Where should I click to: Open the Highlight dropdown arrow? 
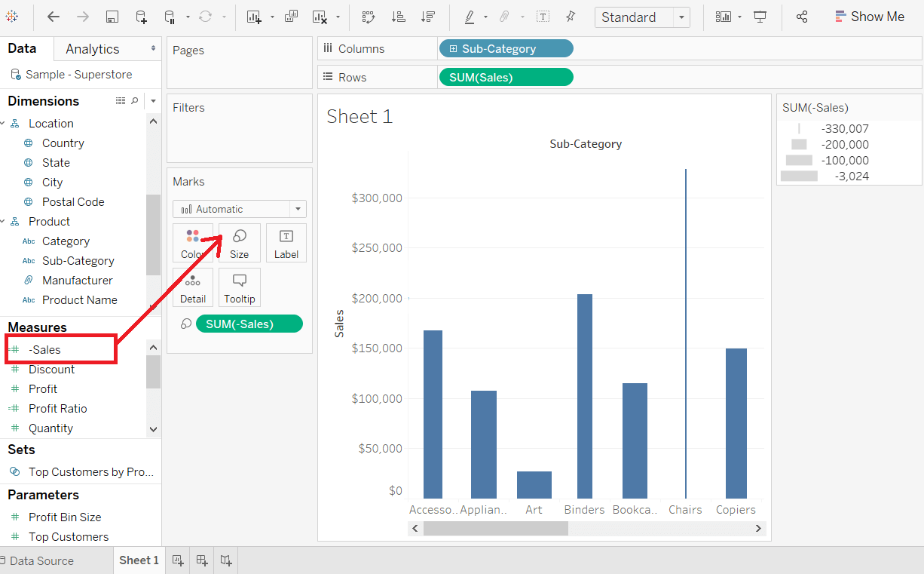click(x=485, y=17)
